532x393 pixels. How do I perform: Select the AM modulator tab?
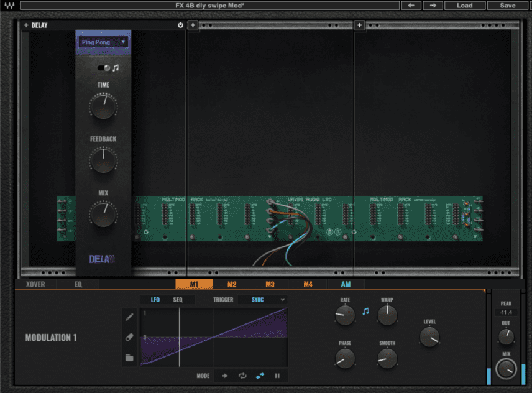(346, 284)
